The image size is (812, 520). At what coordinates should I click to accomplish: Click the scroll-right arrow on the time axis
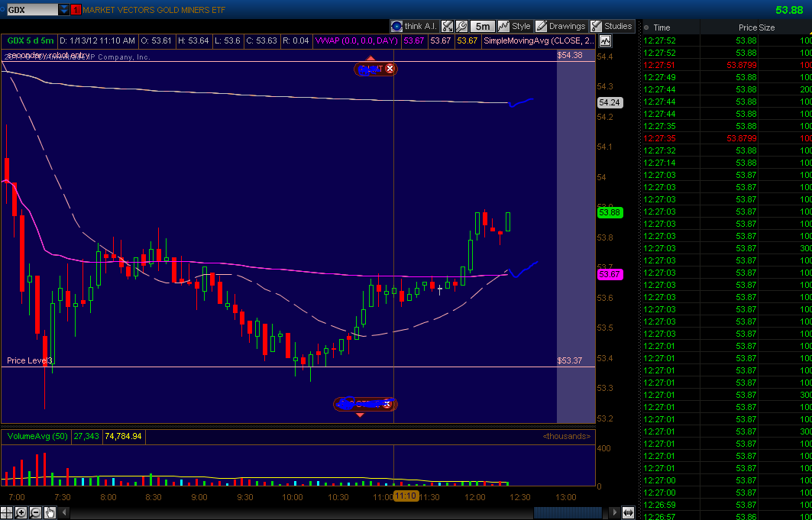pos(613,513)
